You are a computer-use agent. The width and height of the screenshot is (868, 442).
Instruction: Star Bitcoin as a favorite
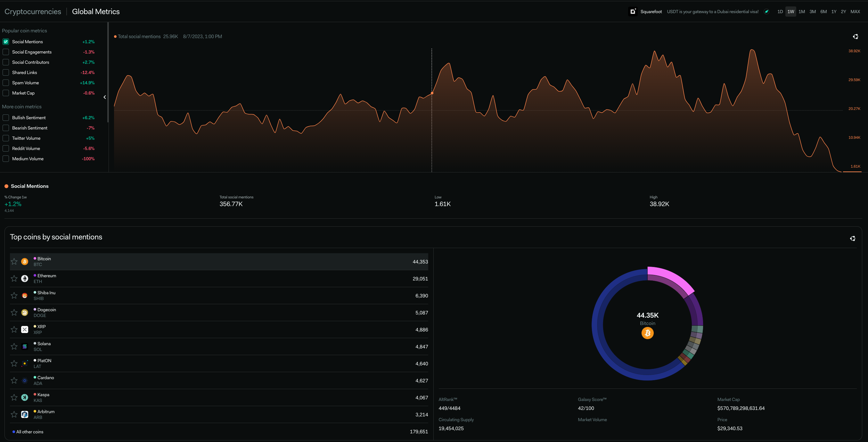14,262
